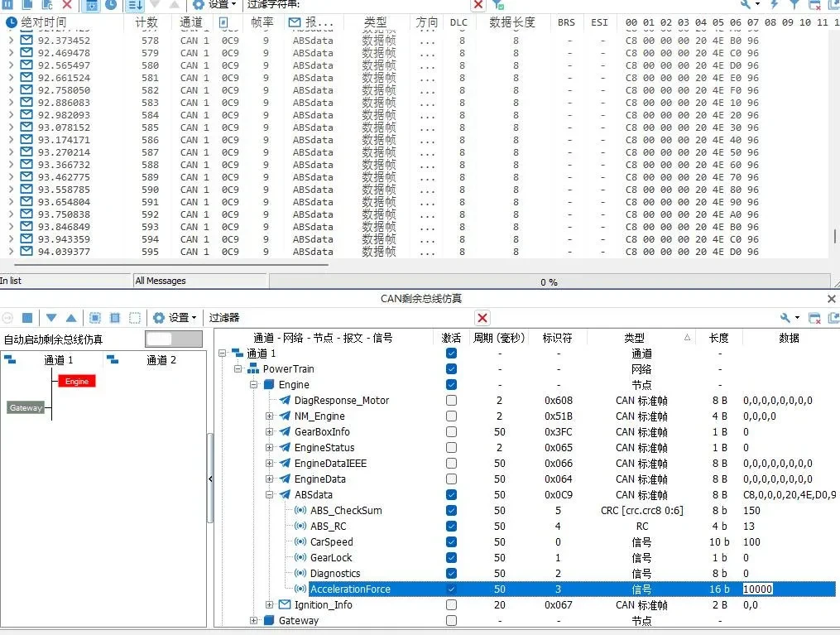Click the Gateway node in network diagram
Screen dimensions: 840x635
(26, 407)
